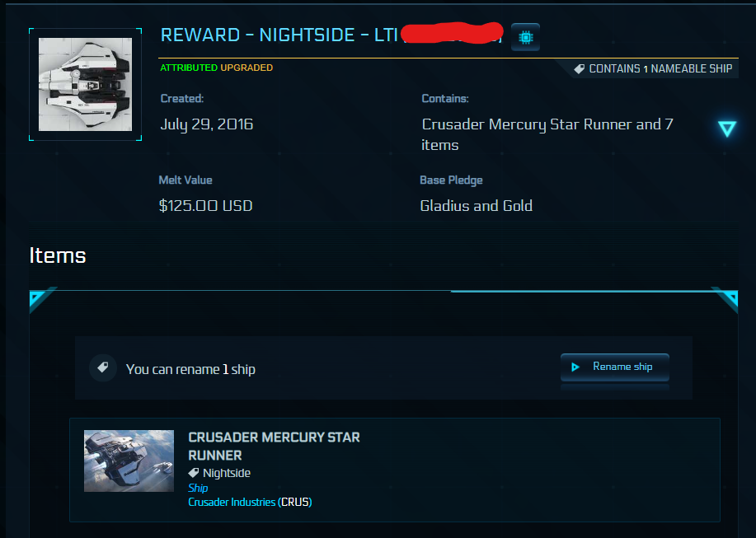The width and height of the screenshot is (756, 538).
Task: Click the Rename ship button
Action: [x=615, y=367]
